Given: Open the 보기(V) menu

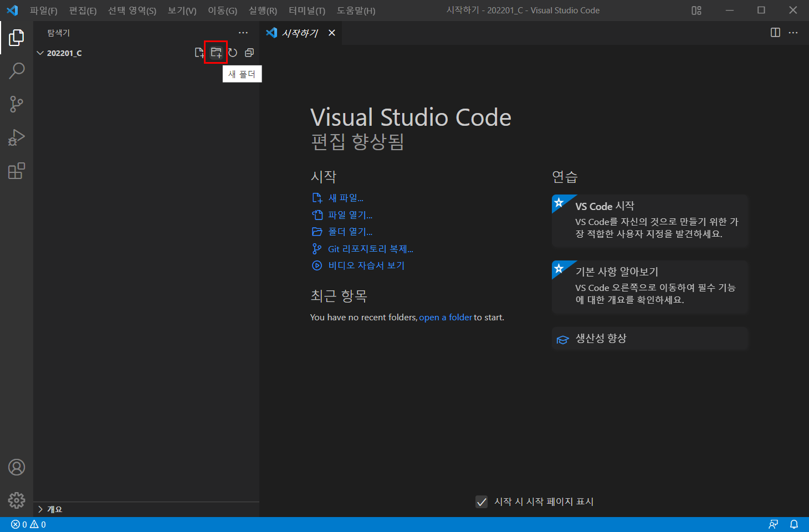Looking at the screenshot, I should (x=182, y=11).
